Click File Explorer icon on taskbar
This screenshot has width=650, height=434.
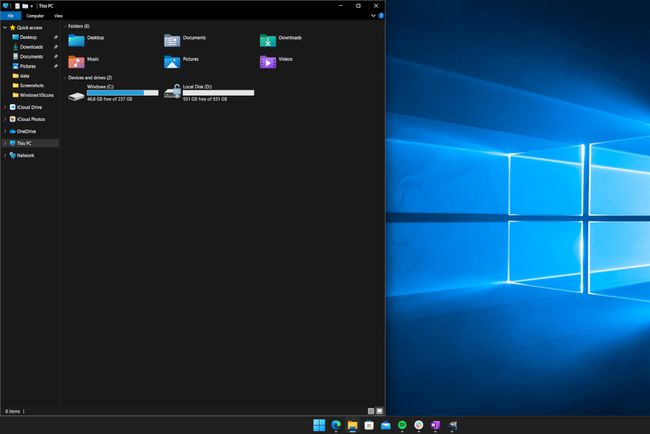[352, 425]
